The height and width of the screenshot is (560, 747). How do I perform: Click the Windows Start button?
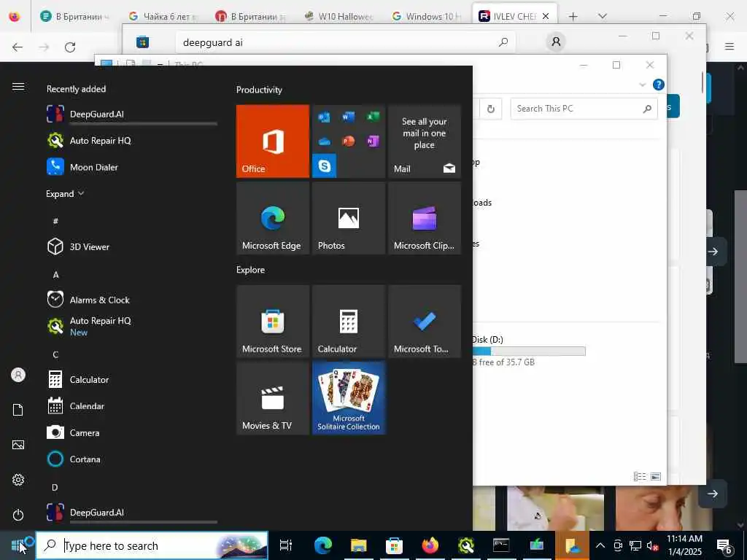coord(18,545)
